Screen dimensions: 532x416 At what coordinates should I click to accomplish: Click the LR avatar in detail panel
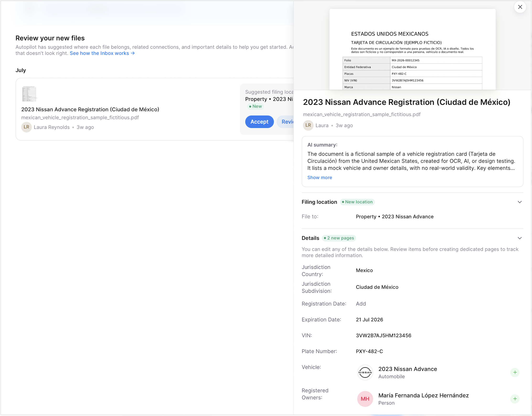(x=308, y=125)
